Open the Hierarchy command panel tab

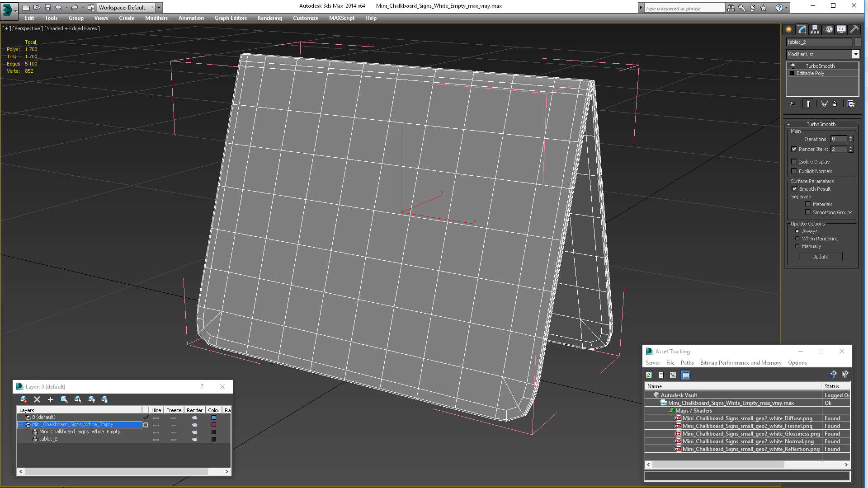[815, 29]
